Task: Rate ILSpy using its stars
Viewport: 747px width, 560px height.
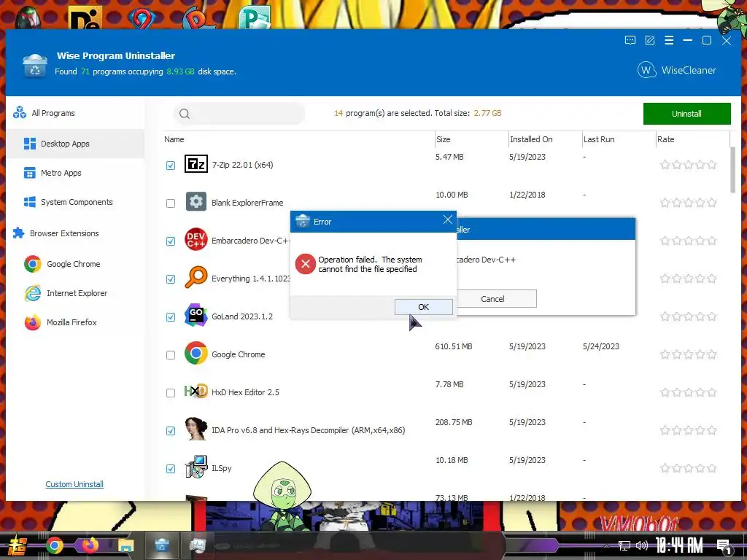Action: click(689, 469)
